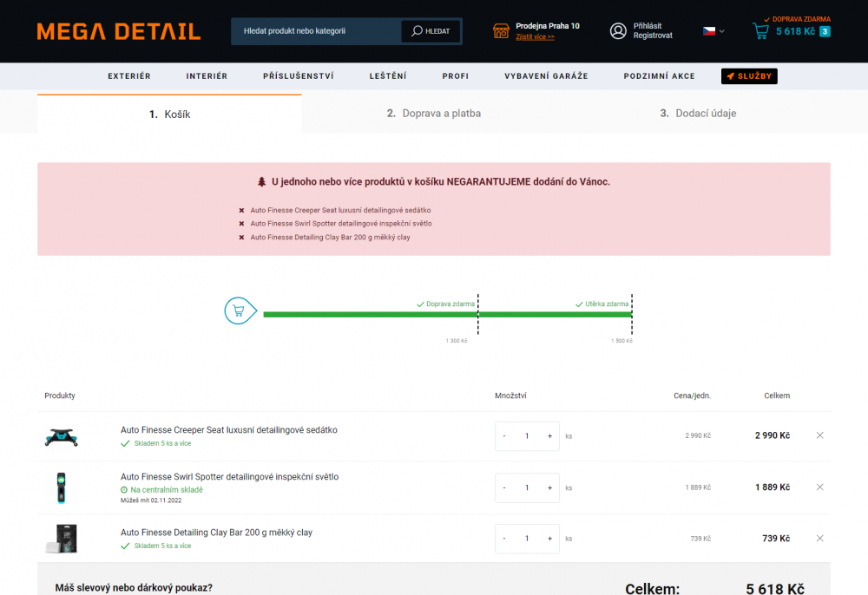This screenshot has height=595, width=868.
Task: Open the LEŠTĚNÍ menu
Action: (388, 76)
